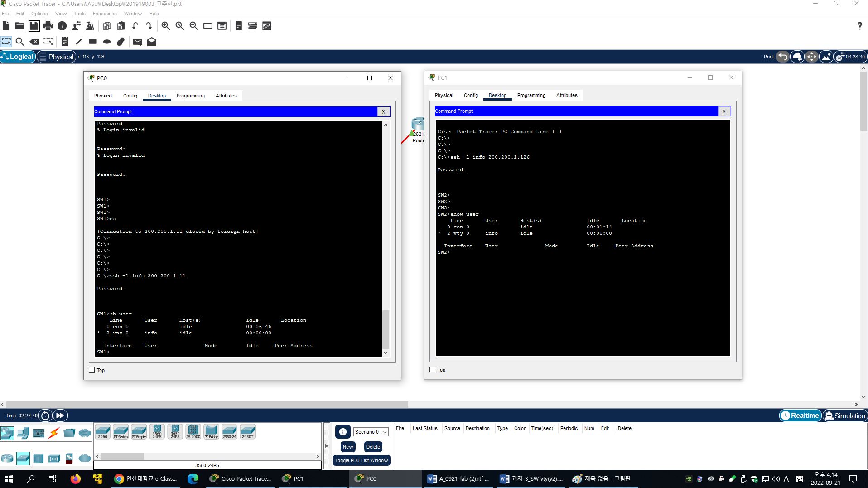Viewport: 868px width, 488px height.
Task: Select the PT-Bridge device
Action: click(x=211, y=432)
